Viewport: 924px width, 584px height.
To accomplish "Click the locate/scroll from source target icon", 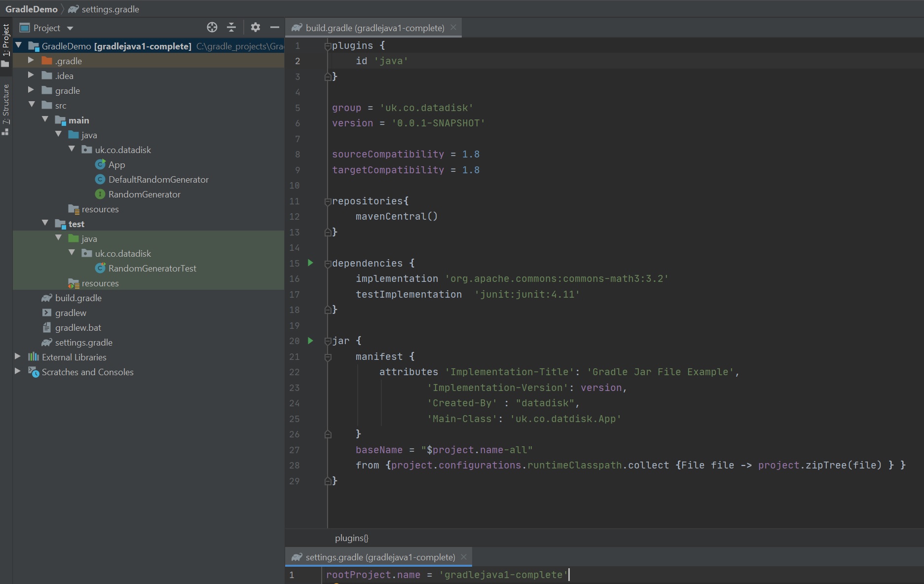I will pos(212,28).
